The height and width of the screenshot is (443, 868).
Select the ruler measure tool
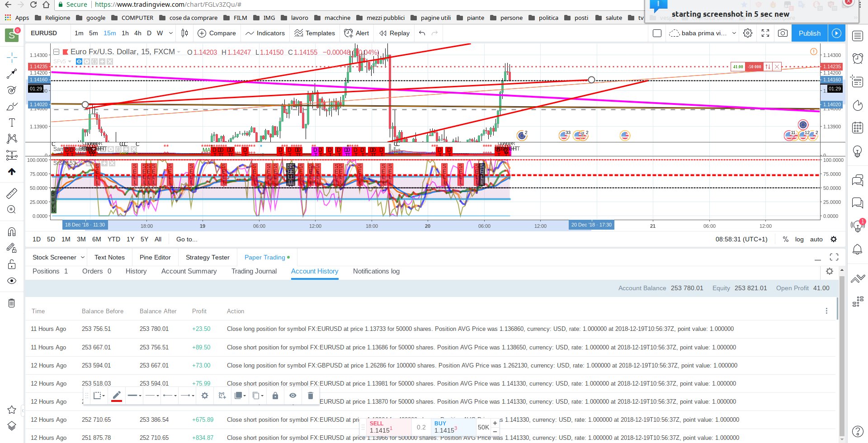coord(12,193)
